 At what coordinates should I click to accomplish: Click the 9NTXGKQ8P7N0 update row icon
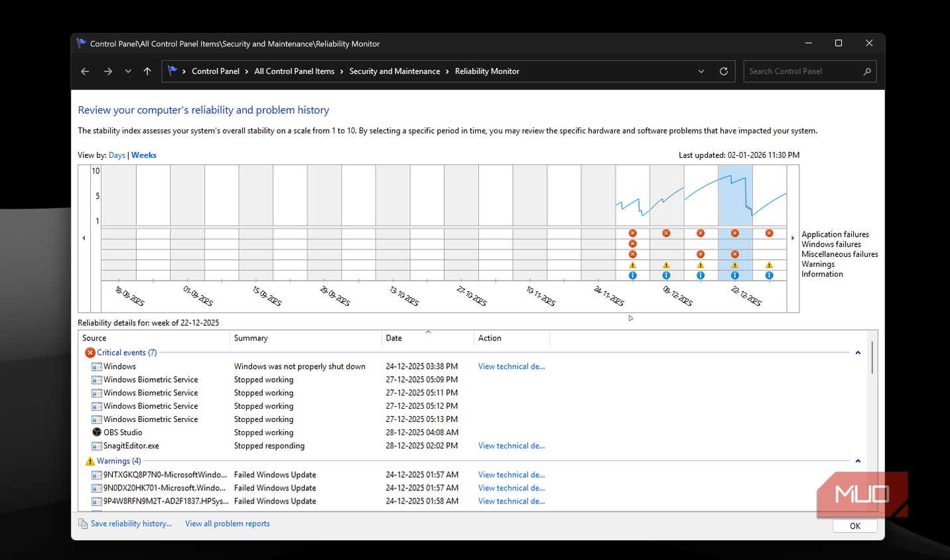pyautogui.click(x=97, y=475)
